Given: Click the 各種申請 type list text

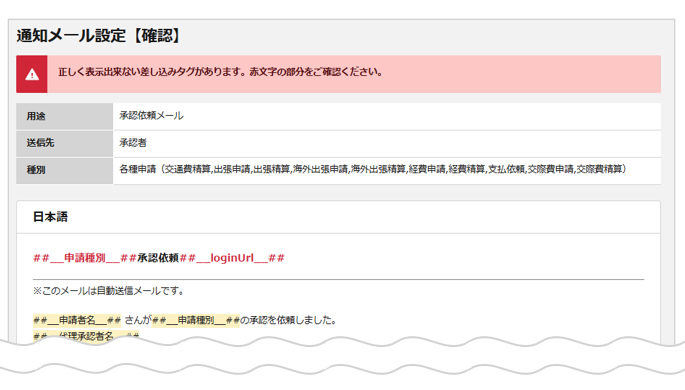Looking at the screenshot, I should pyautogui.click(x=374, y=169).
